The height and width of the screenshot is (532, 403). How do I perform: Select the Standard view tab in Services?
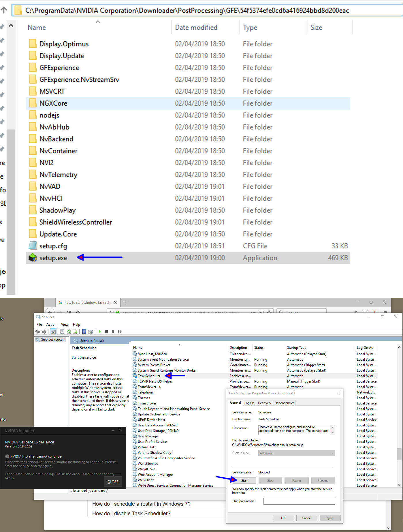point(98,490)
